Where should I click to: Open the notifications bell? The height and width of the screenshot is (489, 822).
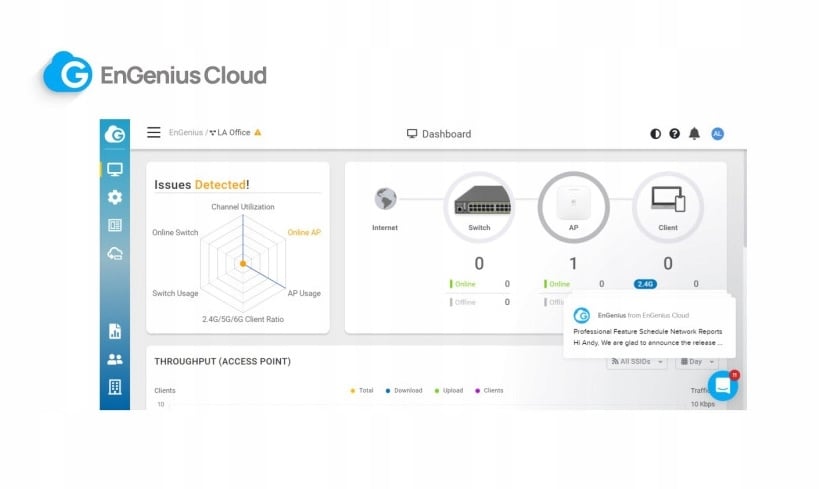[694, 134]
